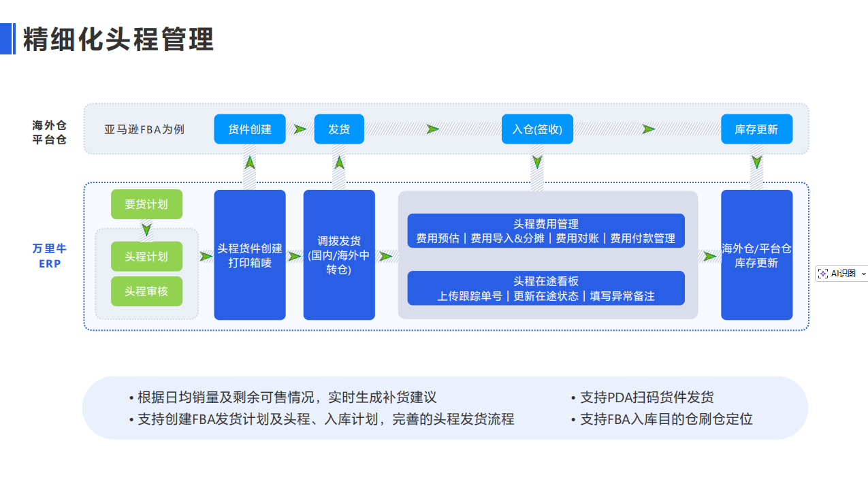Click the arrow pointing to 调拨发货 block

coord(295,257)
